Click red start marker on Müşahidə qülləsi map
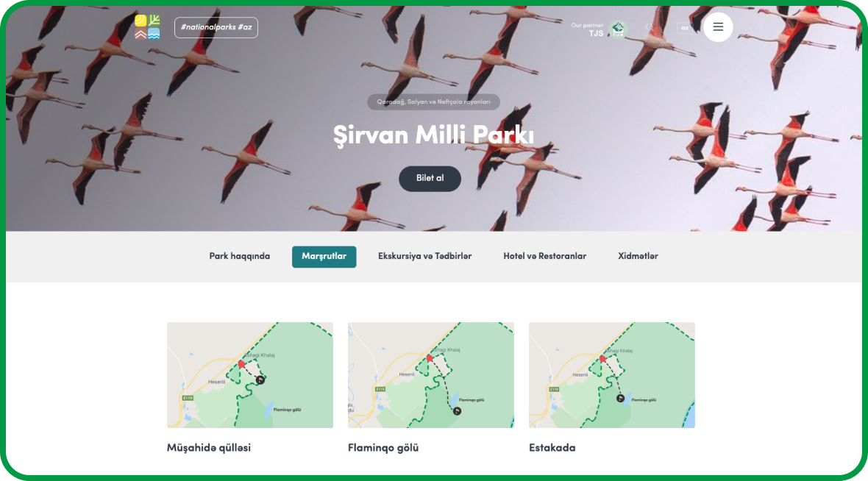Screen dimensions: 868x481 [241, 364]
